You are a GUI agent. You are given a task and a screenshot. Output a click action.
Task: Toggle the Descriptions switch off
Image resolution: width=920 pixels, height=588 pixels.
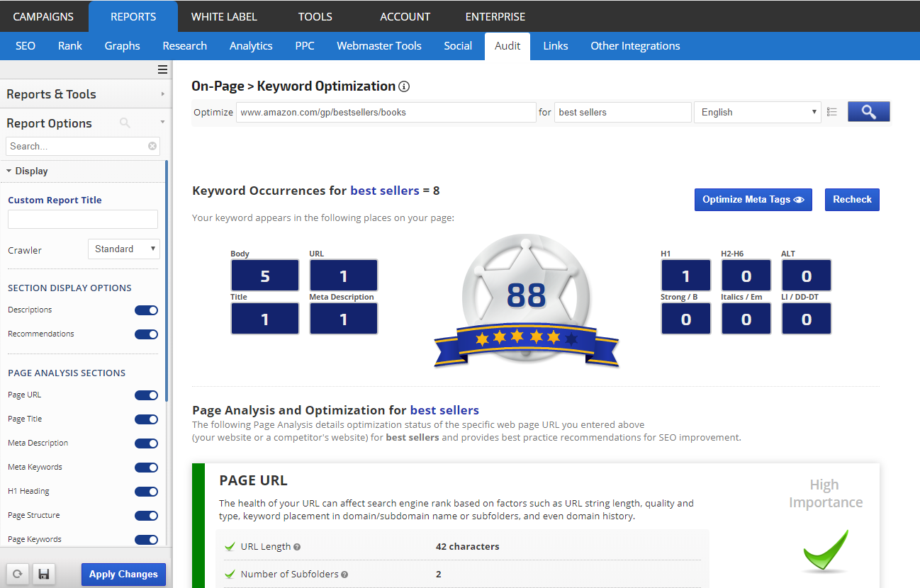point(146,310)
